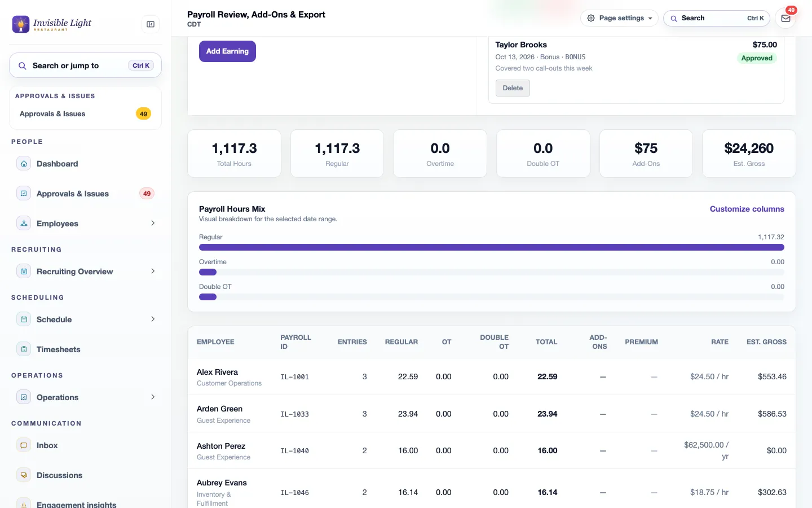Viewport: 812px width, 508px height.
Task: Click the sidebar search magnifier icon
Action: [23, 66]
